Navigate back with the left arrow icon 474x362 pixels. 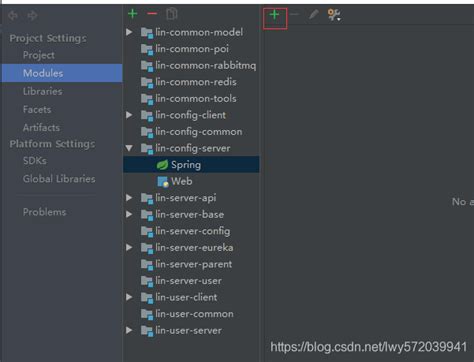click(x=13, y=15)
